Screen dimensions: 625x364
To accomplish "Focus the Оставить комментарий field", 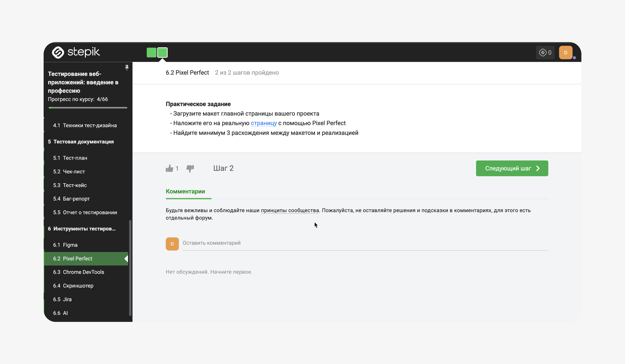I will coord(365,243).
